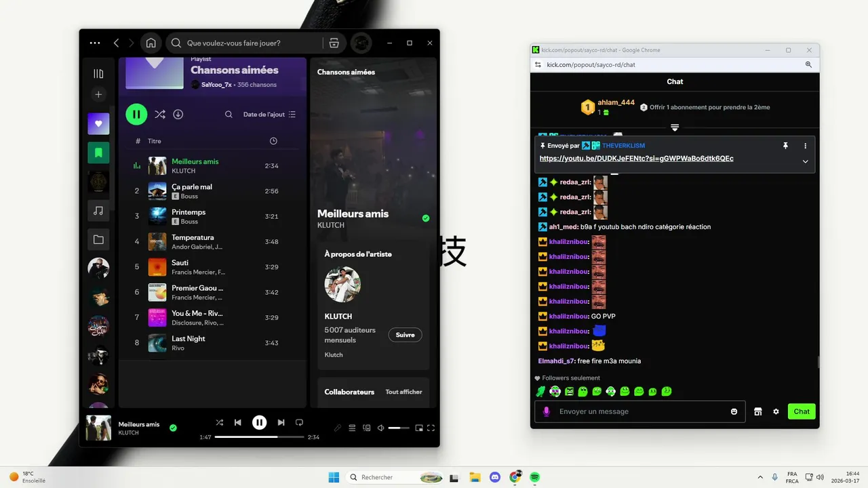Screen dimensions: 868x488
Task: Select the track Temperatura
Action: 214,241
